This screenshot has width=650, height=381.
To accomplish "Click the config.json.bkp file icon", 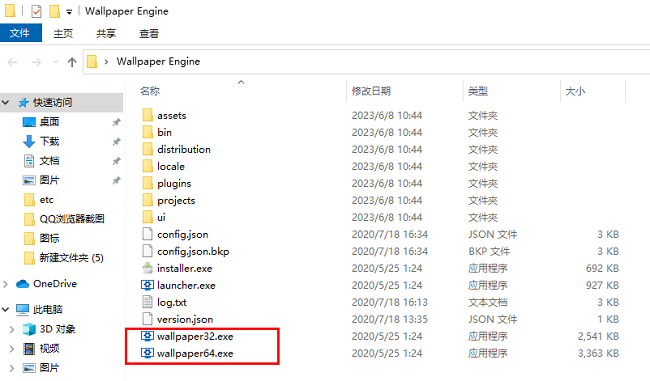I will [x=148, y=251].
